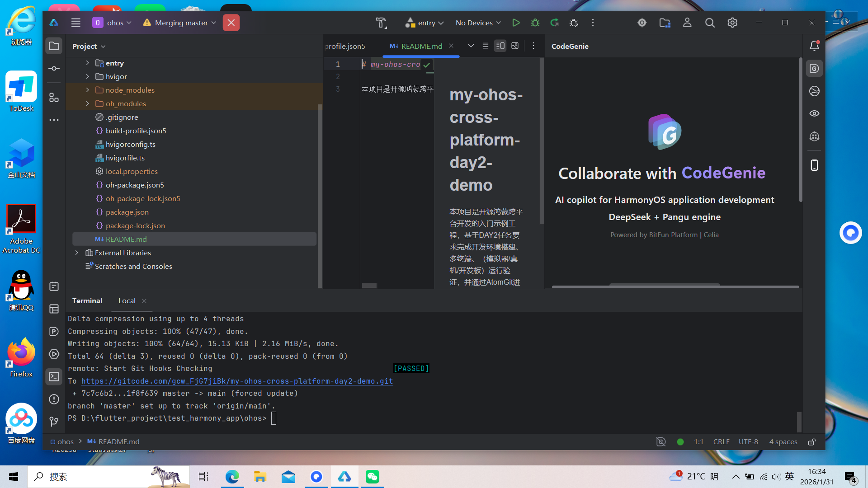Click the Run entry play icon
Image resolution: width=868 pixels, height=488 pixels.
click(x=516, y=23)
